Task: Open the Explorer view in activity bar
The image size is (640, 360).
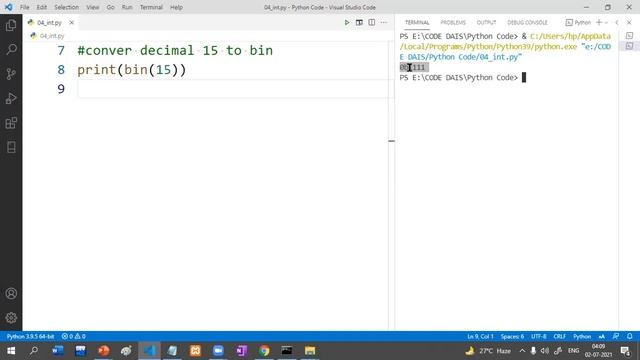Action: (11, 25)
